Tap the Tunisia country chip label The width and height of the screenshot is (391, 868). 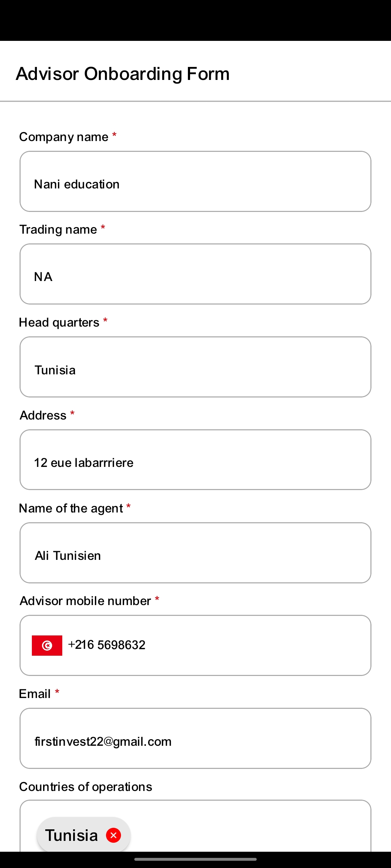click(x=72, y=835)
